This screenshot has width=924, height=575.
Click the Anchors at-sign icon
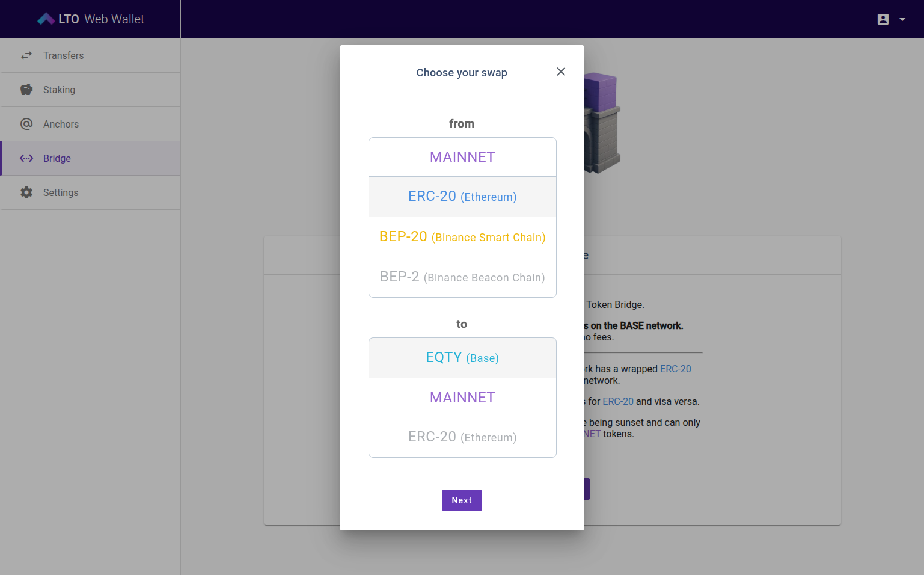pyautogui.click(x=26, y=124)
